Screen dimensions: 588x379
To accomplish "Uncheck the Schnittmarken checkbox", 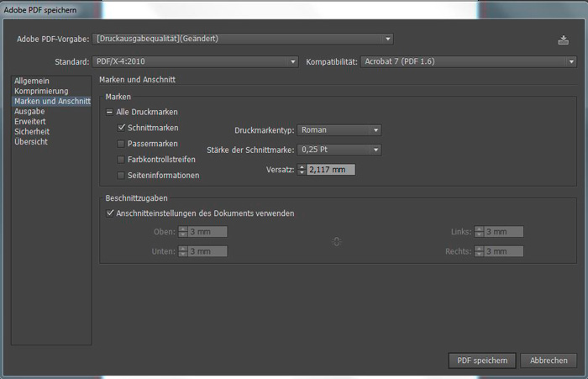I will [121, 128].
